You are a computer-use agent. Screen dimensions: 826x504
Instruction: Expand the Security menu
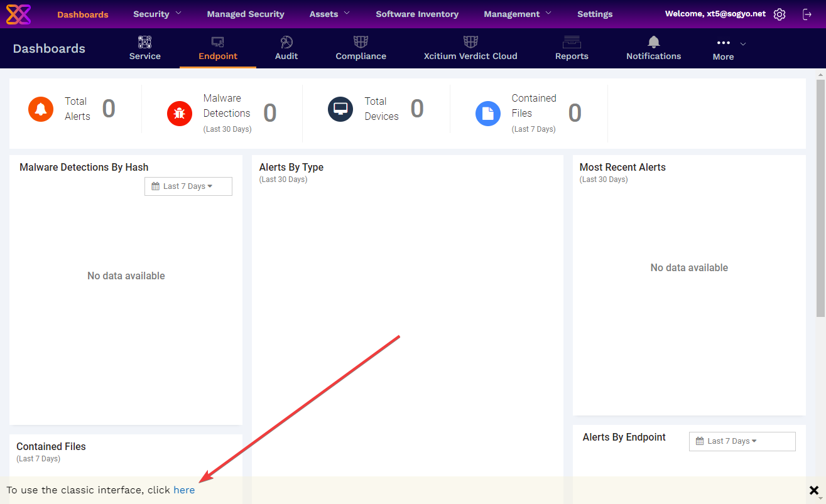click(157, 14)
